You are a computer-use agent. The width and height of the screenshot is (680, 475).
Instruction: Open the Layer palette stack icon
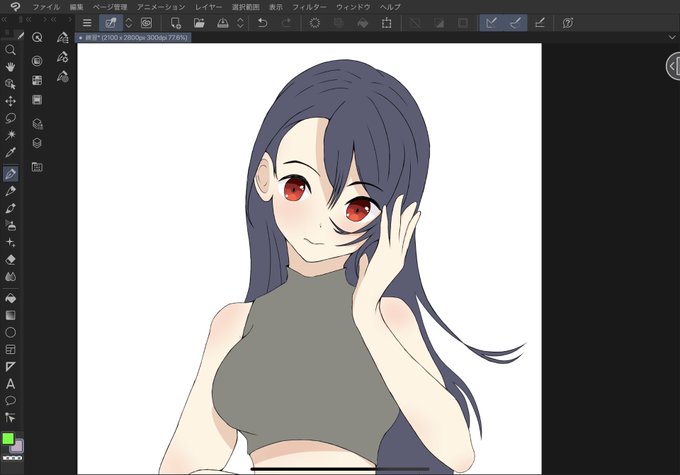[37, 143]
